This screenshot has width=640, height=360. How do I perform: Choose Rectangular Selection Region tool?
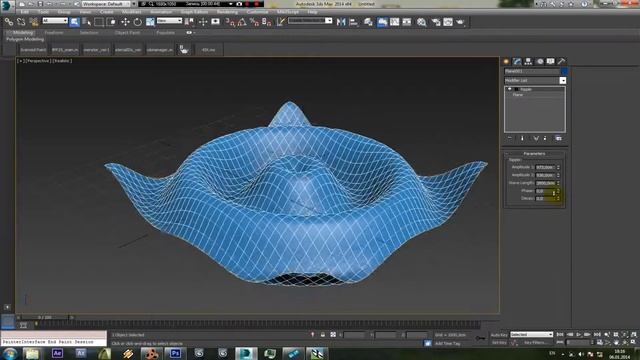click(x=99, y=22)
